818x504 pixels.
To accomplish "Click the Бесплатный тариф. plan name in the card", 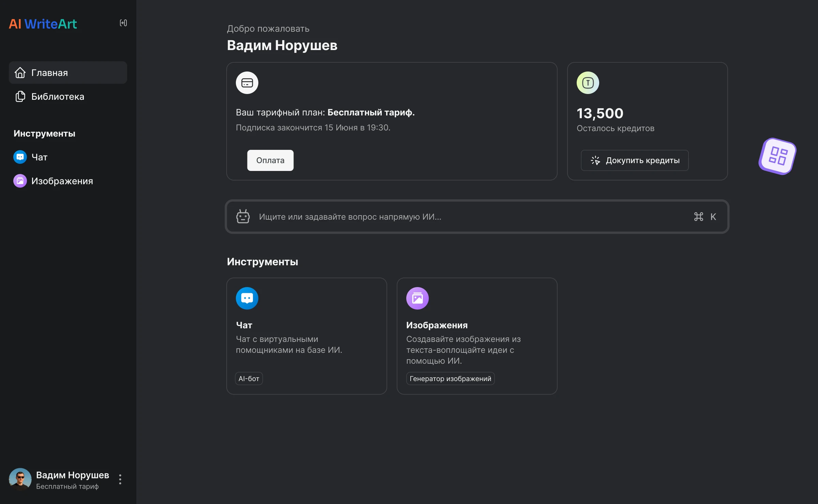I will click(x=371, y=112).
